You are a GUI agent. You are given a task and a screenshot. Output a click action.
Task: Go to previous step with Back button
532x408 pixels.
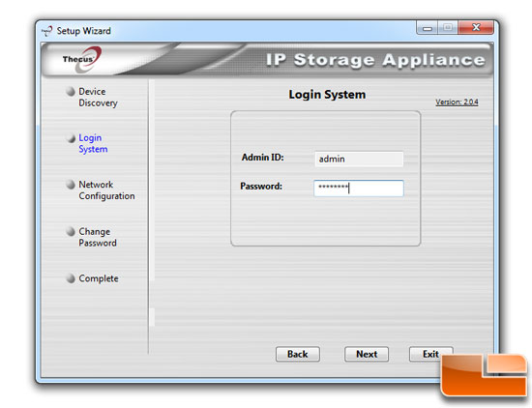coord(298,354)
